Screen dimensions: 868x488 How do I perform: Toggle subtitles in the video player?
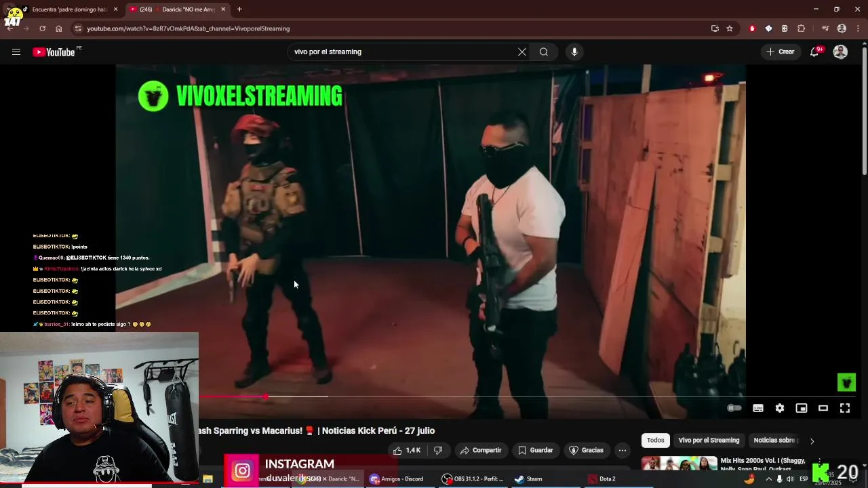point(758,408)
